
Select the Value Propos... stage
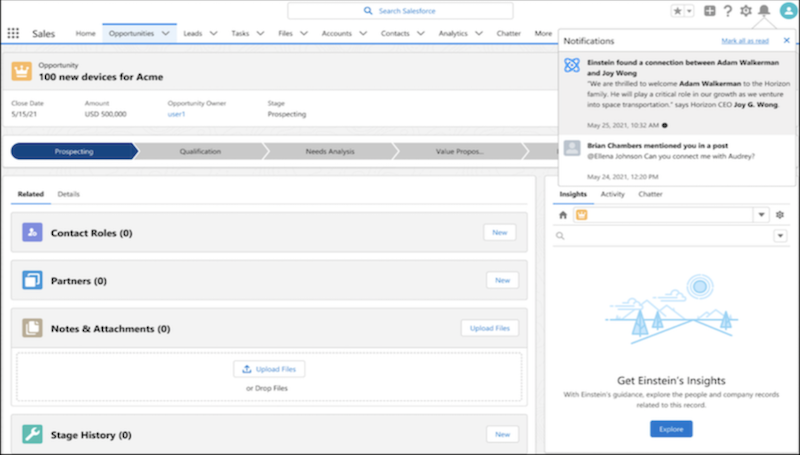460,151
